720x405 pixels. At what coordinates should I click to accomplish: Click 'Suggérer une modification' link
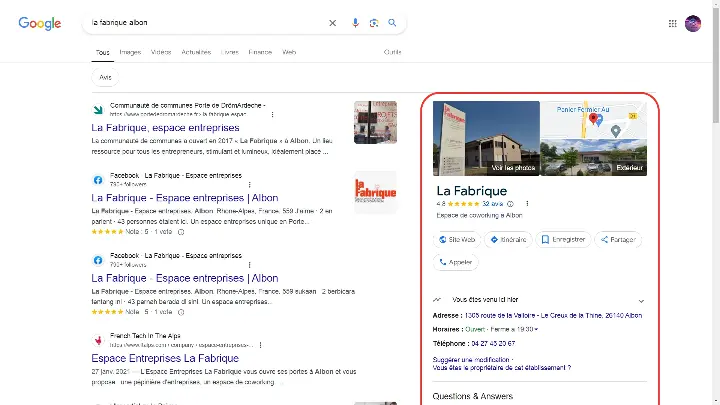pyautogui.click(x=471, y=360)
